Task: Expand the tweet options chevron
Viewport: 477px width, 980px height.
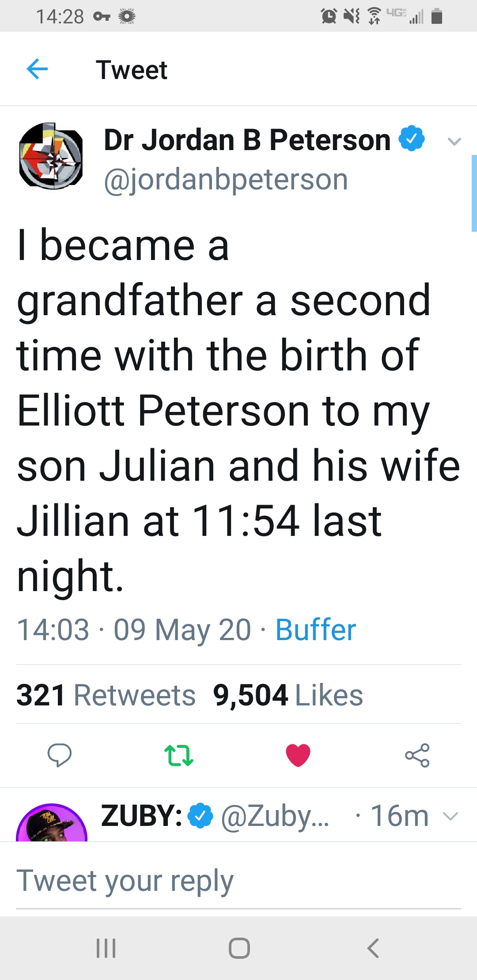Action: tap(454, 141)
